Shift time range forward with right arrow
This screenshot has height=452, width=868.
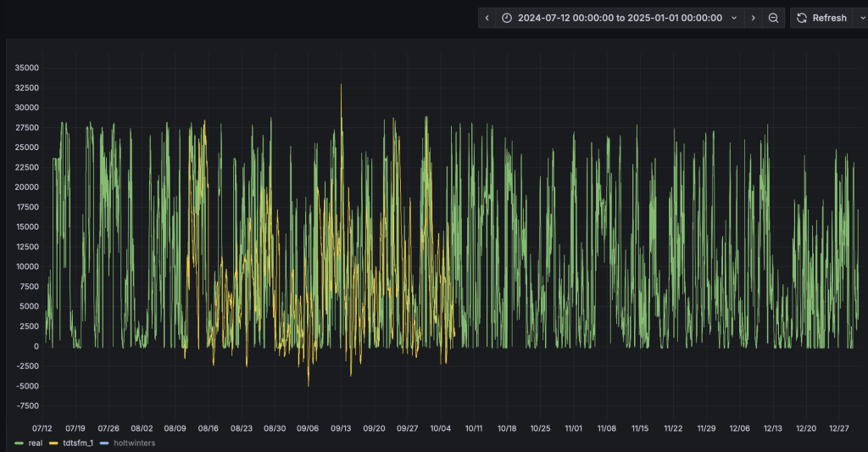(x=753, y=18)
